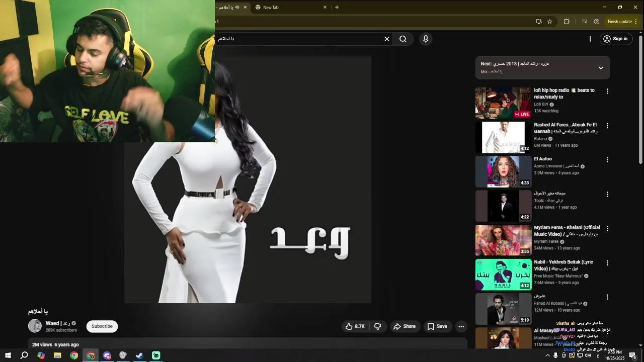Open the Chrome extensions puzzle icon
This screenshot has width=644, height=362.
pos(567,22)
